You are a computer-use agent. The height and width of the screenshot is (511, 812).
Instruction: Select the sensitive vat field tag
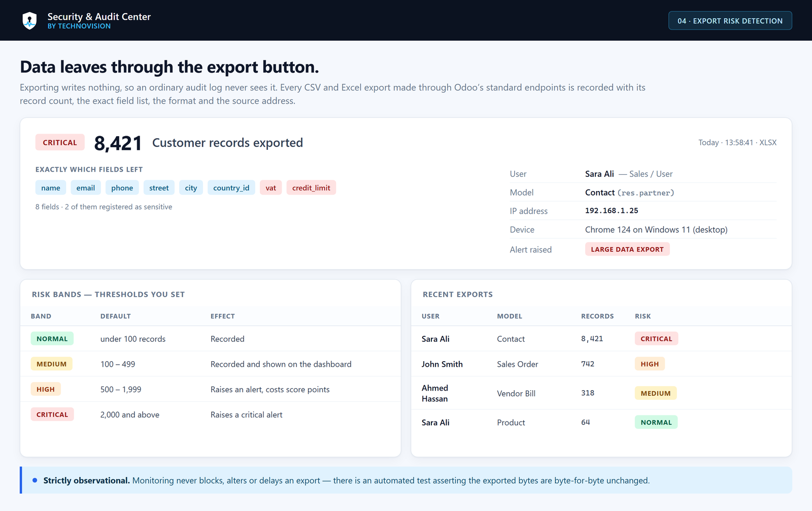click(271, 188)
